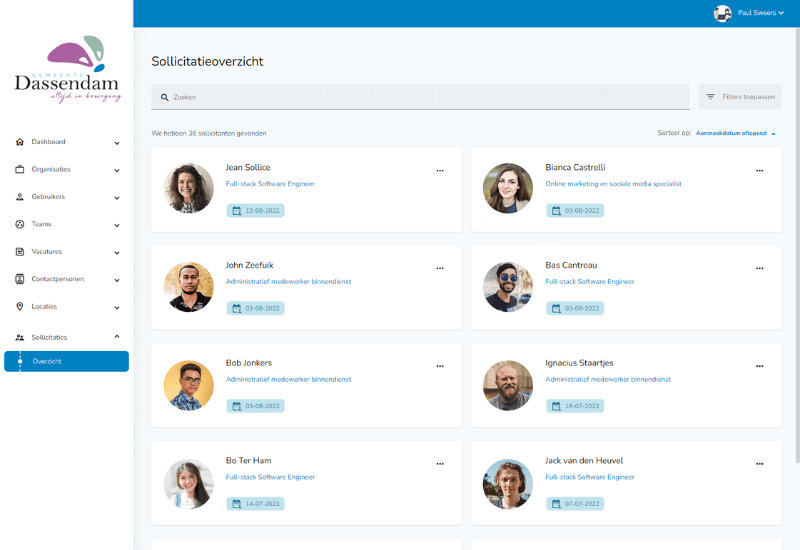The height and width of the screenshot is (550, 800).
Task: Click Ignacius Staartjes profile photo
Action: pos(508,385)
